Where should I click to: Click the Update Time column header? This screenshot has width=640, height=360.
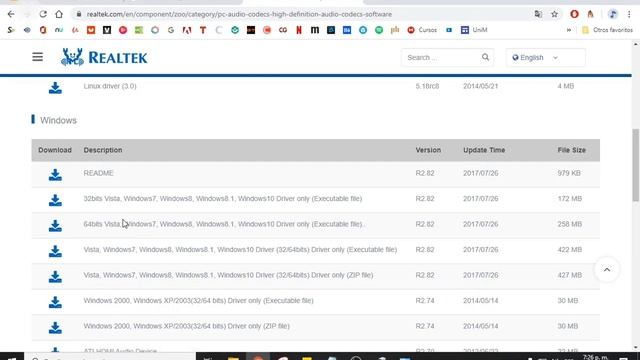484,150
